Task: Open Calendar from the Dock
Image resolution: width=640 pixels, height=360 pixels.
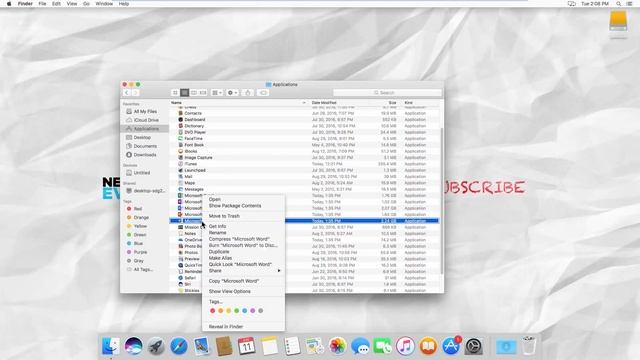Action: [x=247, y=346]
